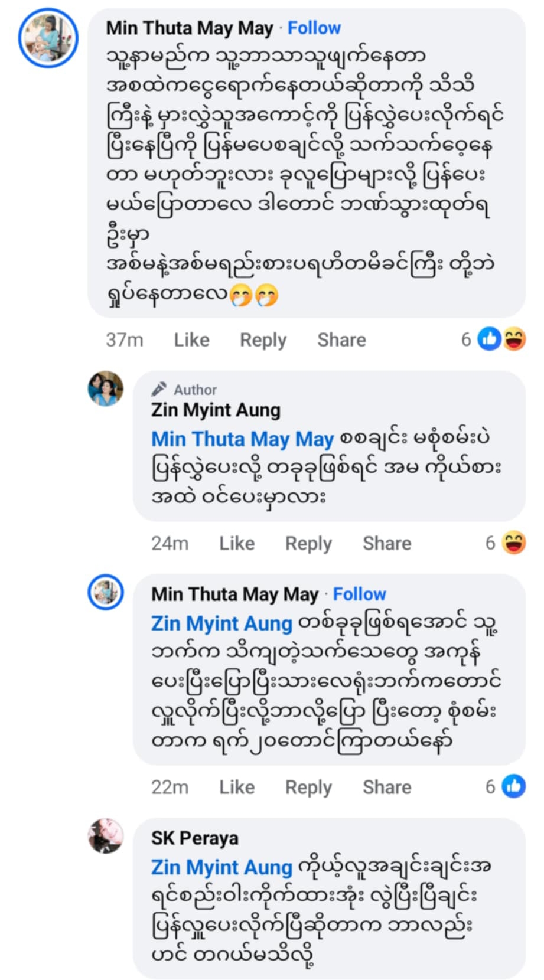This screenshot has height=980, width=544.
Task: Click the haha reaction on 24m reply
Action: point(513,543)
